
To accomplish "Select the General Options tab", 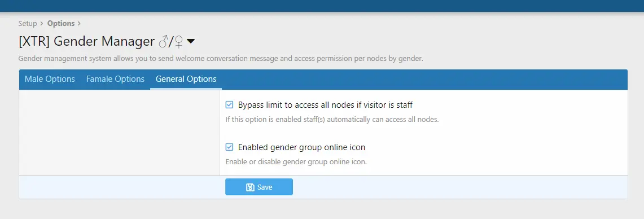I will click(x=186, y=79).
